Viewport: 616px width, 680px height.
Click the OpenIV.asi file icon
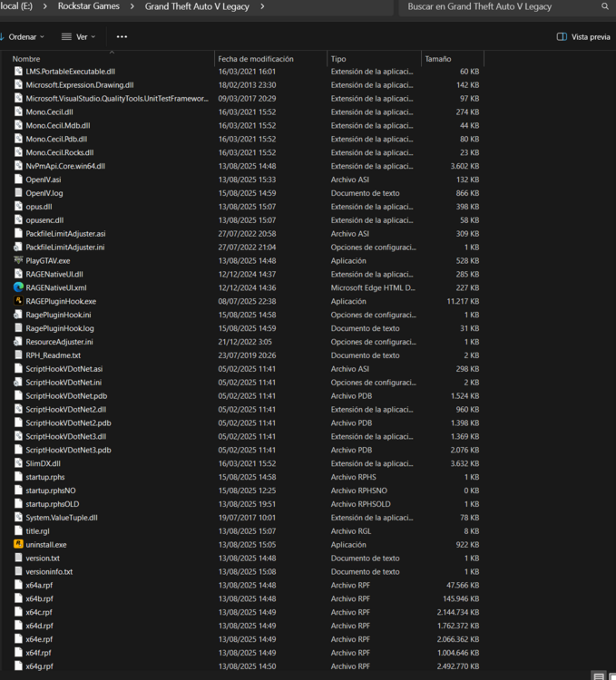click(x=18, y=180)
